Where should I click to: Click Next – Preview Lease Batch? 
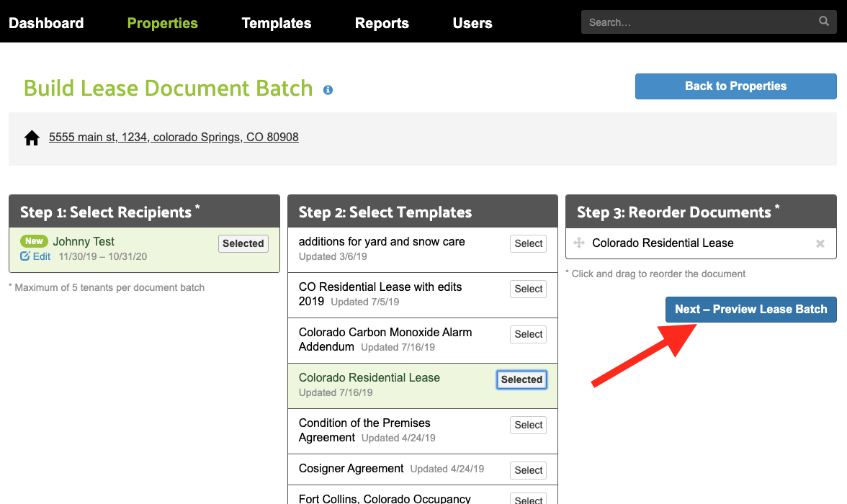click(750, 309)
